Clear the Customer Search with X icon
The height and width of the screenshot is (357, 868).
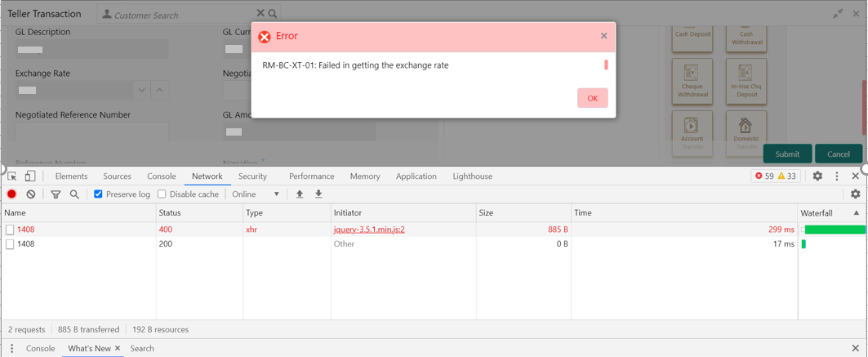point(260,13)
